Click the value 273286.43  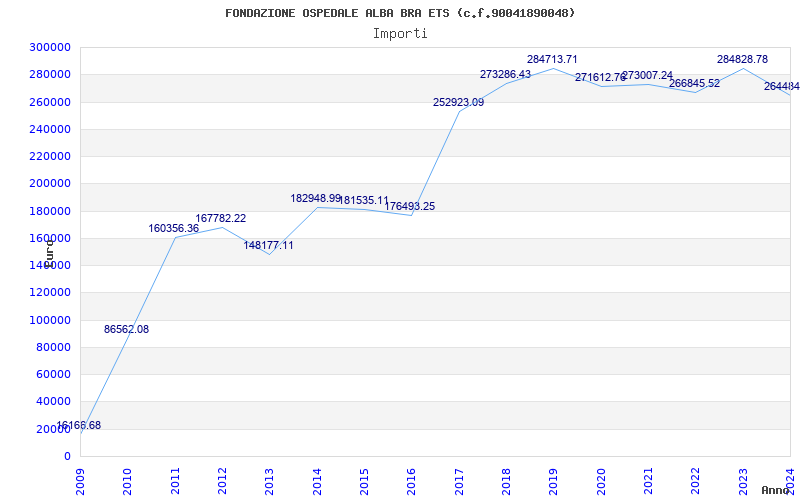(506, 74)
